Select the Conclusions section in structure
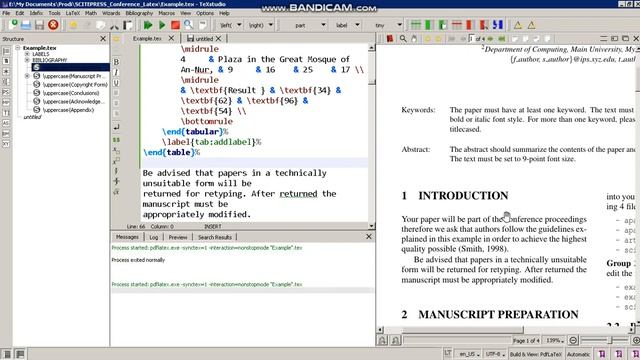The image size is (640, 360). pyautogui.click(x=71, y=93)
